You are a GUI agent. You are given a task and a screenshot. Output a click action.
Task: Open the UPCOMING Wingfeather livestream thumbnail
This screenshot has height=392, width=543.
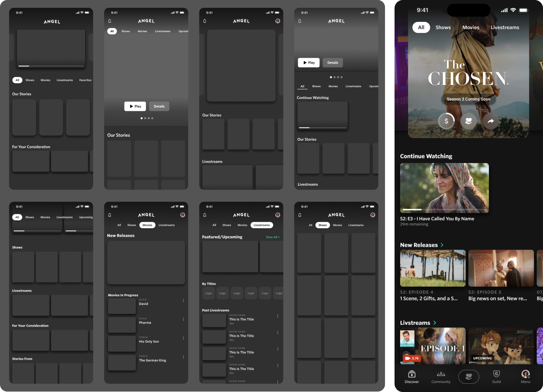501,346
